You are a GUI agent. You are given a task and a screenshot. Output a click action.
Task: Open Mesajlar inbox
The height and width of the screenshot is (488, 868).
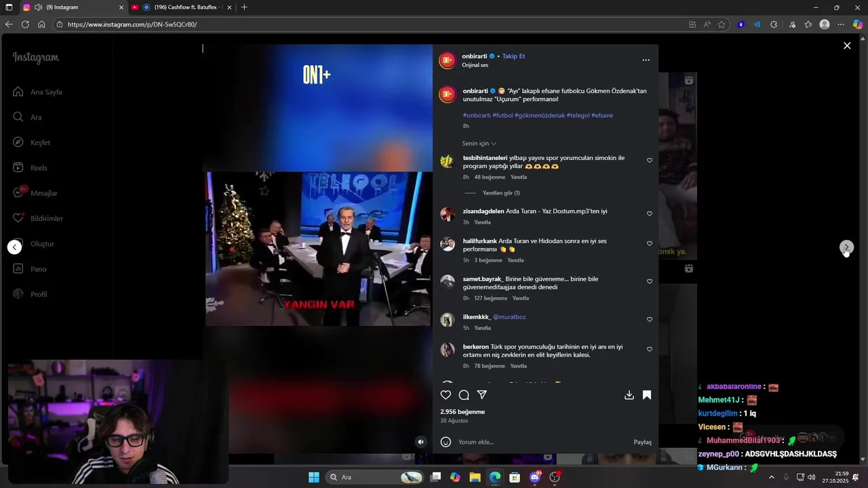click(x=35, y=193)
